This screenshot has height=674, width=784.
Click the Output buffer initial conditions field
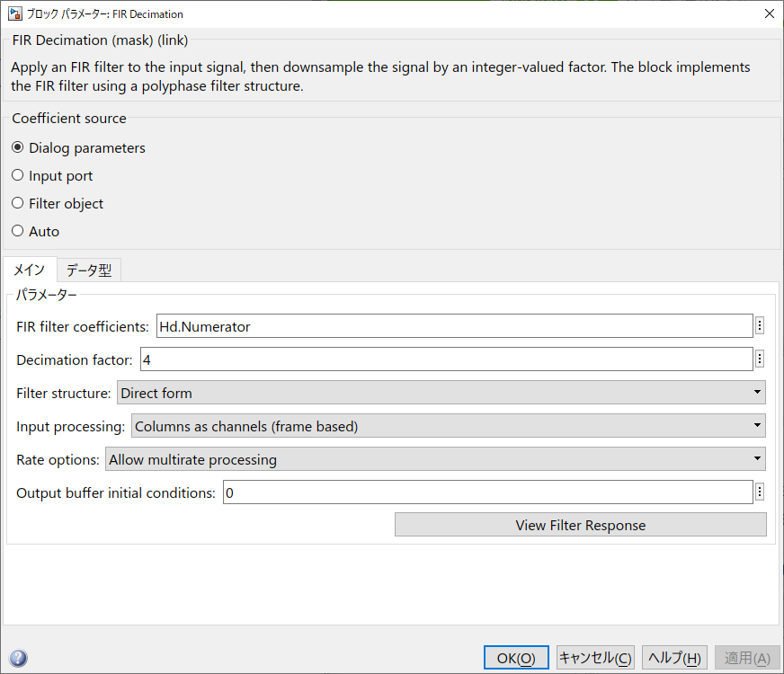[488, 492]
